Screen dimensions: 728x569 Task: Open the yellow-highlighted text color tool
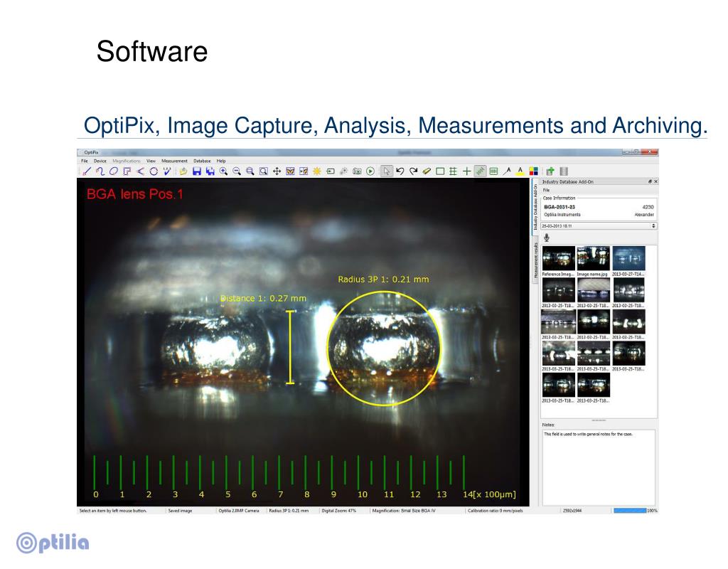(520, 171)
